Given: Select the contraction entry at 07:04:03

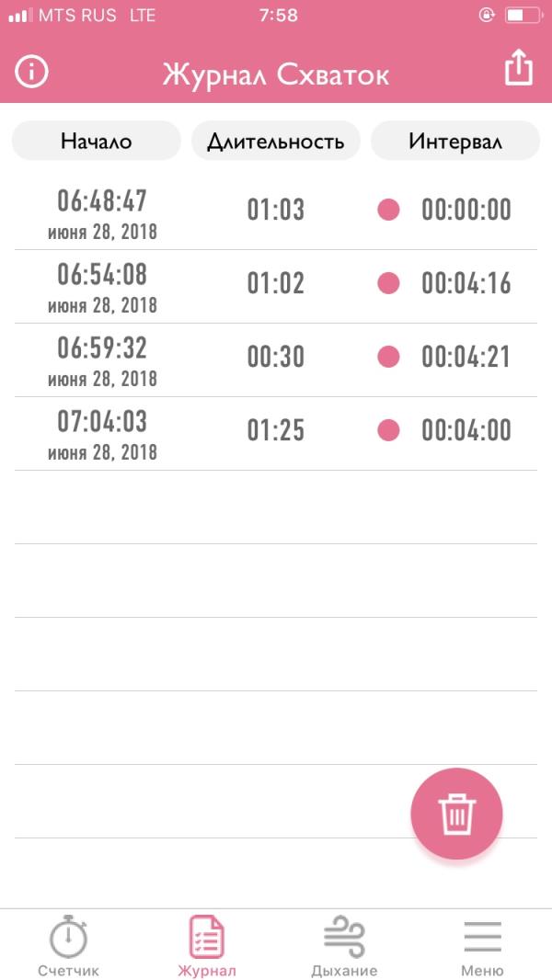Looking at the screenshot, I should (276, 434).
